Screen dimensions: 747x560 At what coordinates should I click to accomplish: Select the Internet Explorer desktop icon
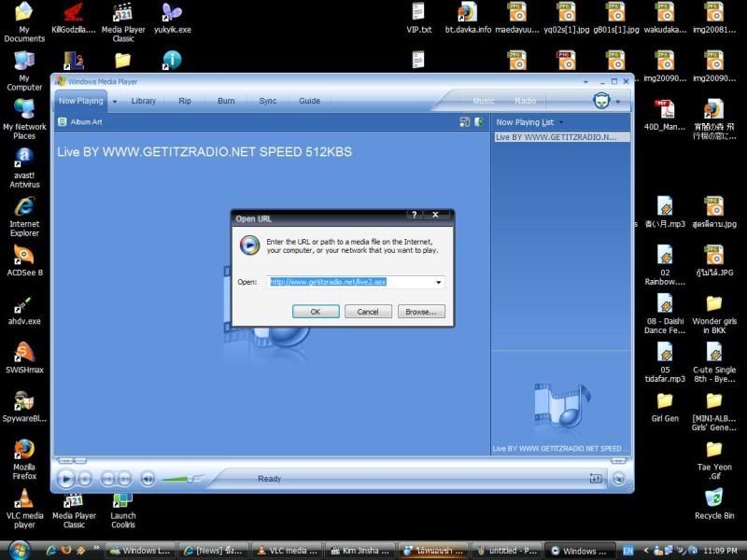click(24, 217)
